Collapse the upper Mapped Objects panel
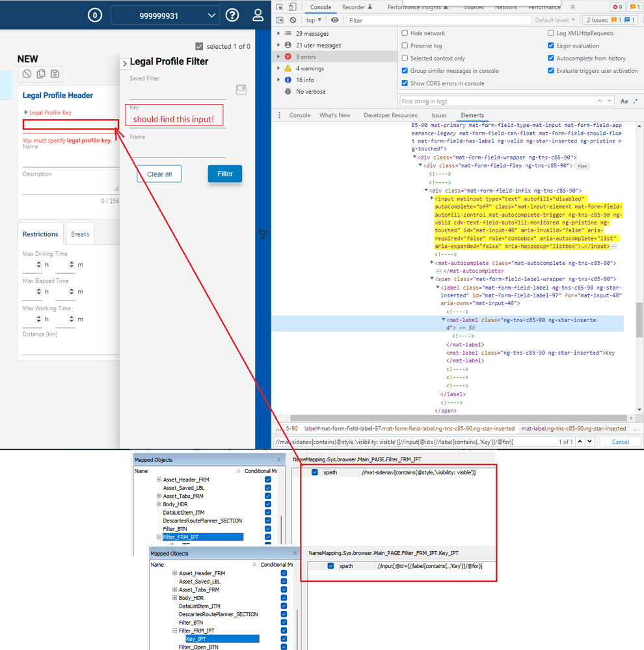This screenshot has height=650, width=644. pyautogui.click(x=279, y=460)
